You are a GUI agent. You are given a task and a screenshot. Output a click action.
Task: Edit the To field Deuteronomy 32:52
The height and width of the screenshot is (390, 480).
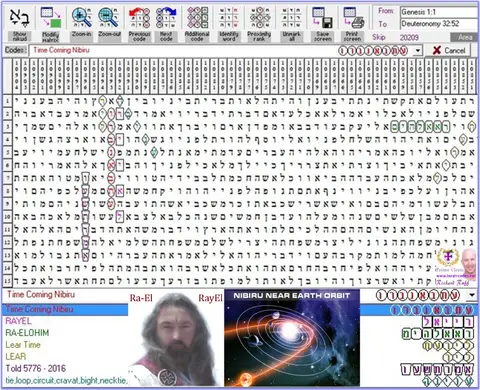439,24
